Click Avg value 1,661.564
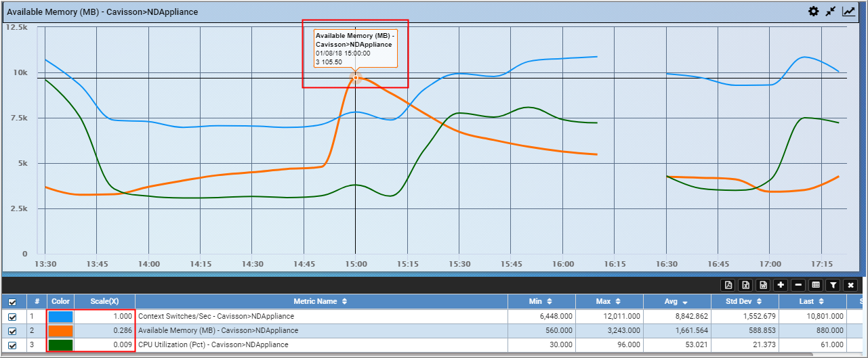Screen dimensions: 868x358 click(691, 330)
